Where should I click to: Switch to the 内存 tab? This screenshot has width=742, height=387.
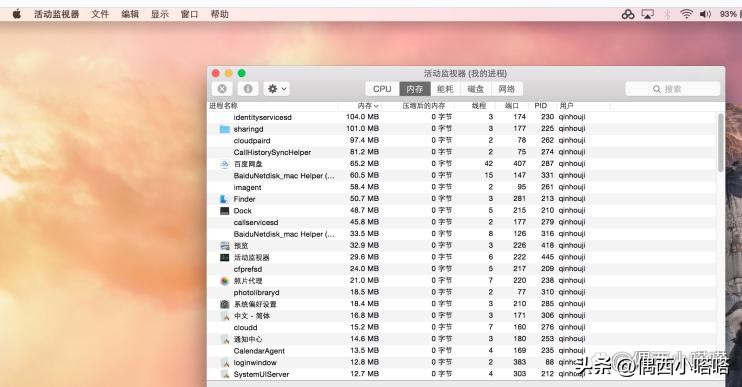[415, 89]
